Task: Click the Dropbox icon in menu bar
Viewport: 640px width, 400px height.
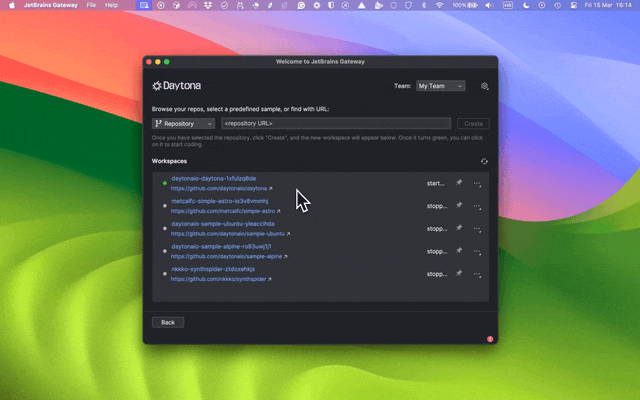Action: point(208,5)
